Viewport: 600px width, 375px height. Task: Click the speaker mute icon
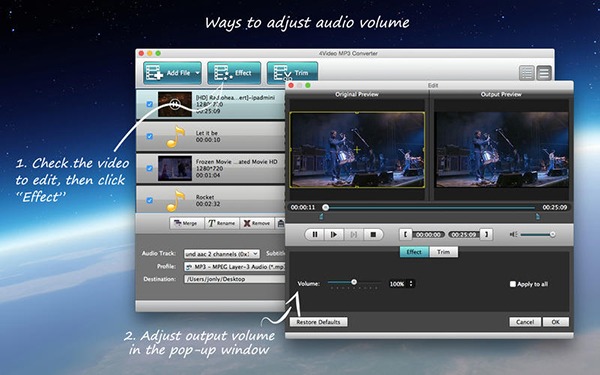(513, 234)
